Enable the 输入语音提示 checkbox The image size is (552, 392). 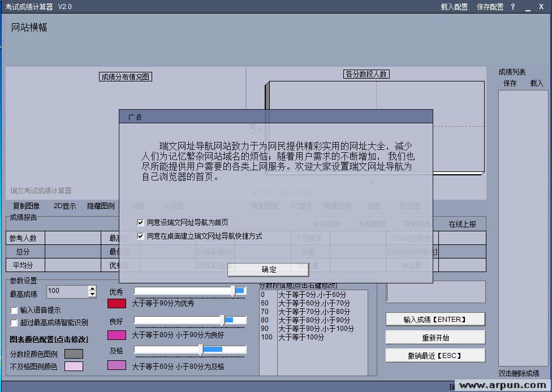15,311
